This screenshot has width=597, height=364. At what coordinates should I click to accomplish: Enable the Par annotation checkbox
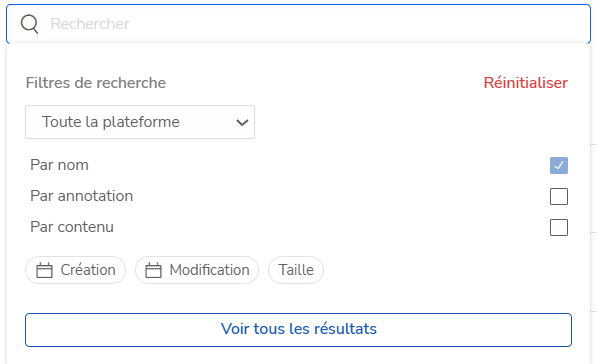[x=559, y=196]
